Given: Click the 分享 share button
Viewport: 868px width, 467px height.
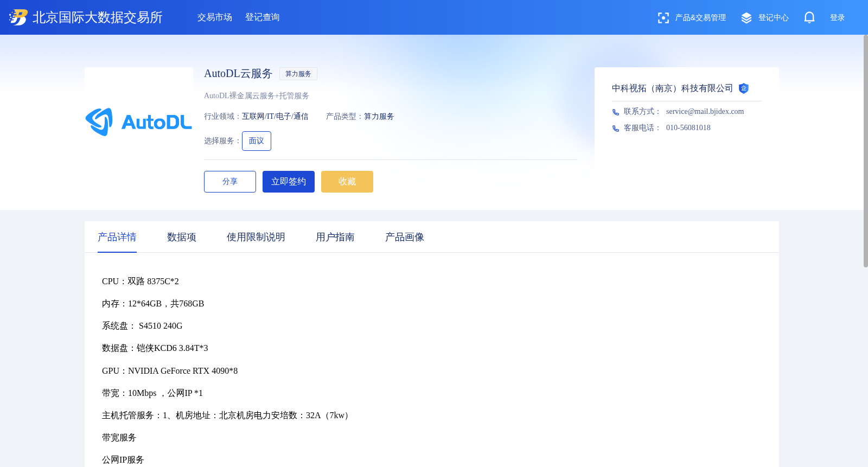Looking at the screenshot, I should [x=230, y=182].
